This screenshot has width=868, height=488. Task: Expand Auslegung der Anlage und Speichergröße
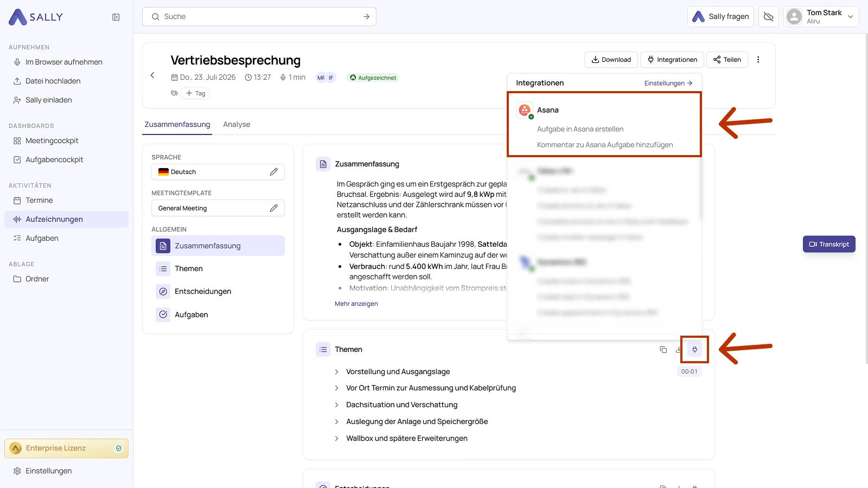coord(417,422)
